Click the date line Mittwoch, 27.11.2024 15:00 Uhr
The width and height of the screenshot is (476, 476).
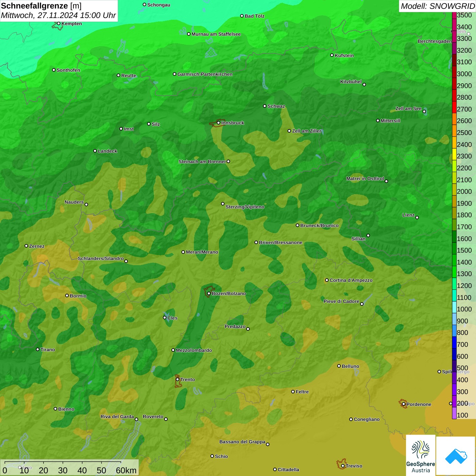tap(58, 15)
